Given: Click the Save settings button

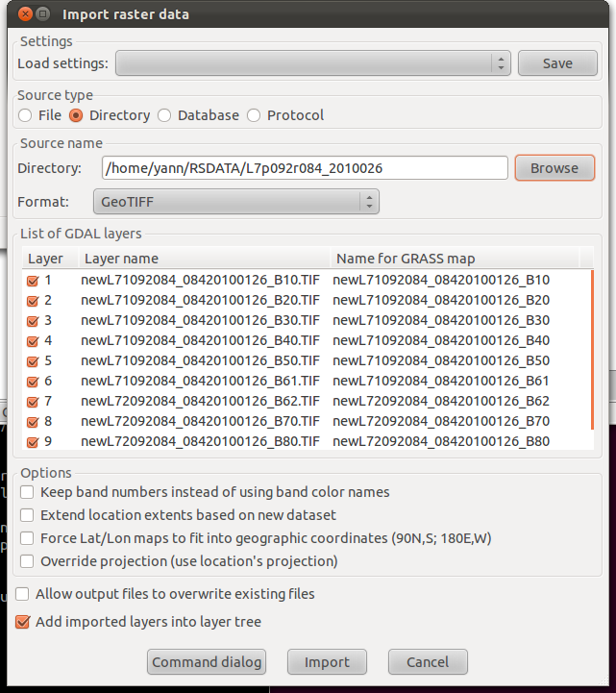Looking at the screenshot, I should click(x=557, y=63).
